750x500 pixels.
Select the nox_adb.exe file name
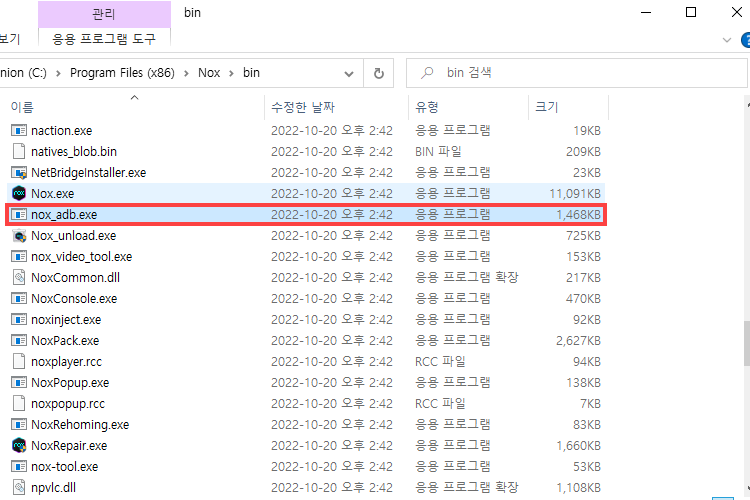click(64, 214)
